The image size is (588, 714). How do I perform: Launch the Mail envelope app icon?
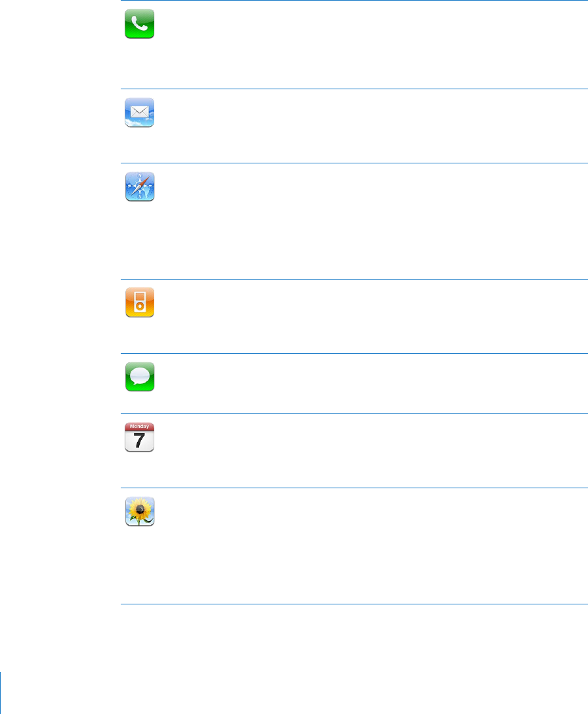pyautogui.click(x=139, y=112)
